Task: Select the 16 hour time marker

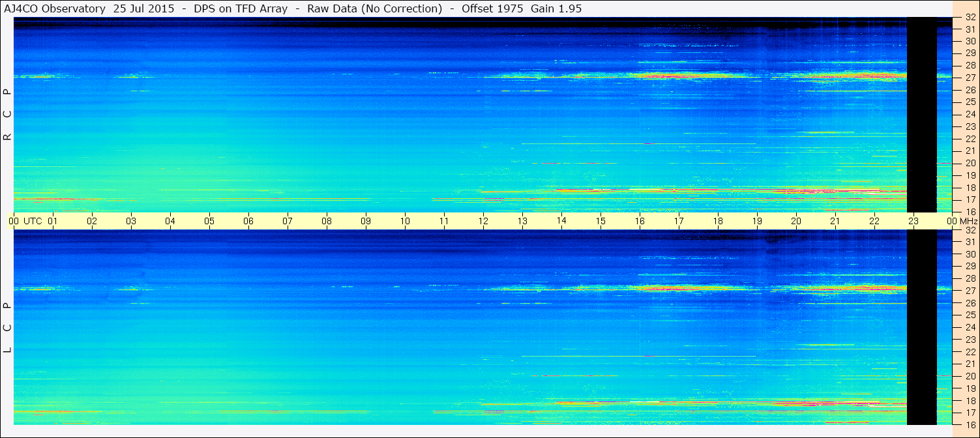Action: point(640,221)
